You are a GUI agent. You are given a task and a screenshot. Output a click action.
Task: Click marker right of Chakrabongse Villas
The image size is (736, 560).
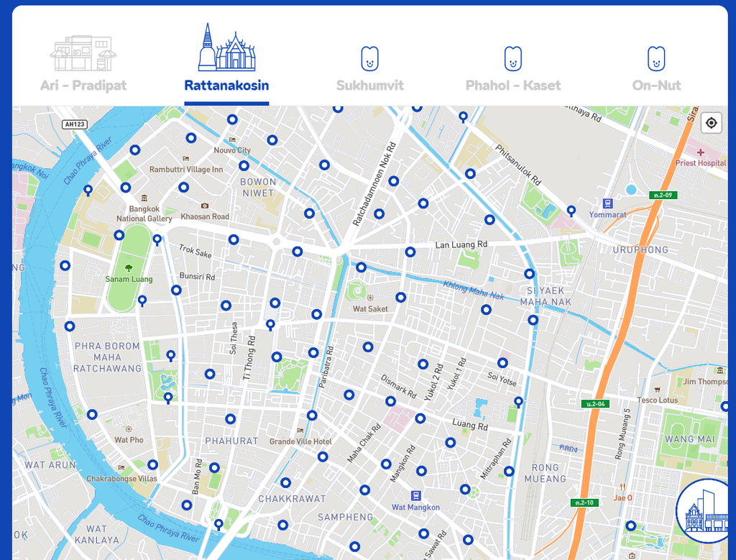tap(152, 464)
